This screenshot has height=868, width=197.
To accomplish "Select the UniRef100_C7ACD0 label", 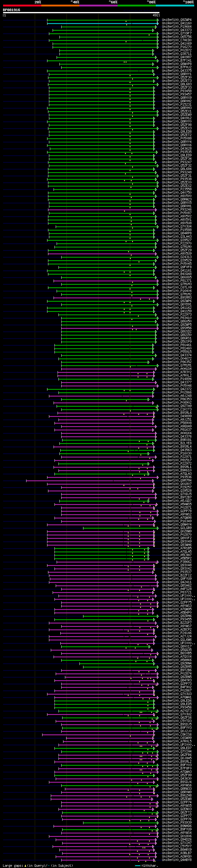I will coord(177,40).
